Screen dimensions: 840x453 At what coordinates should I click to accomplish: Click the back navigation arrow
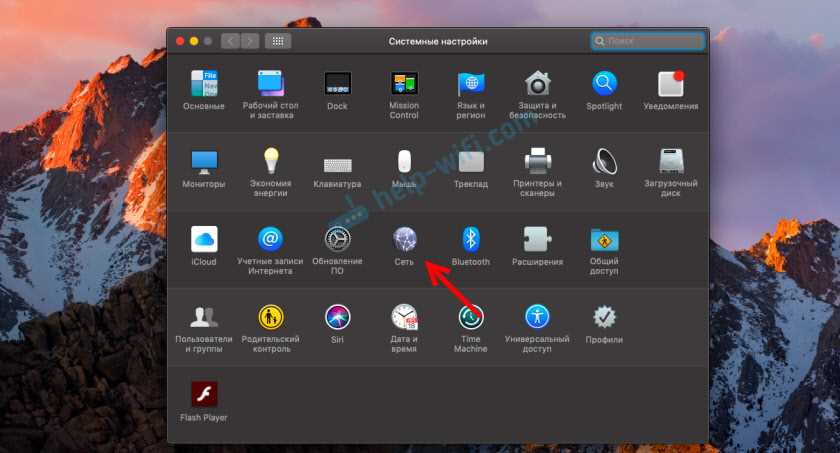point(230,41)
